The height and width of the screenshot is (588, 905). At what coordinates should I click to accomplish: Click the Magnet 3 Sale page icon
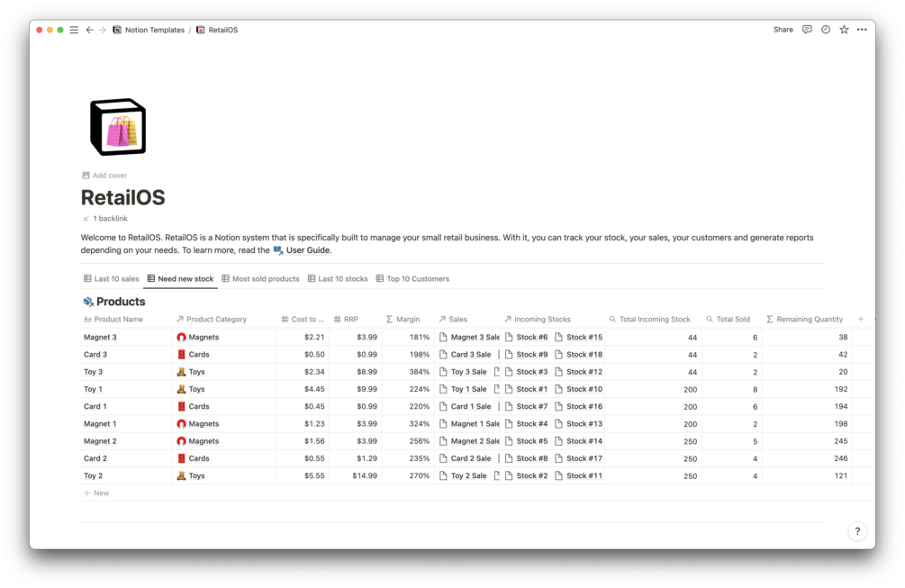pyautogui.click(x=443, y=337)
